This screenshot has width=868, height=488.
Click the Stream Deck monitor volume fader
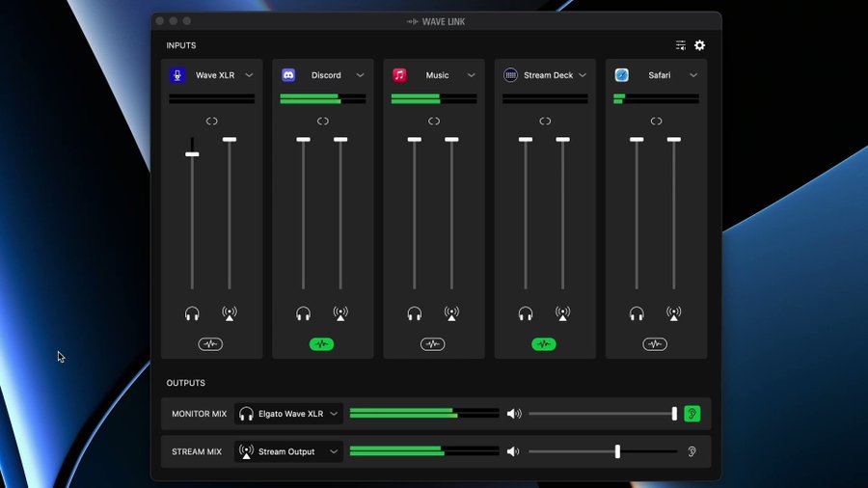pos(526,140)
